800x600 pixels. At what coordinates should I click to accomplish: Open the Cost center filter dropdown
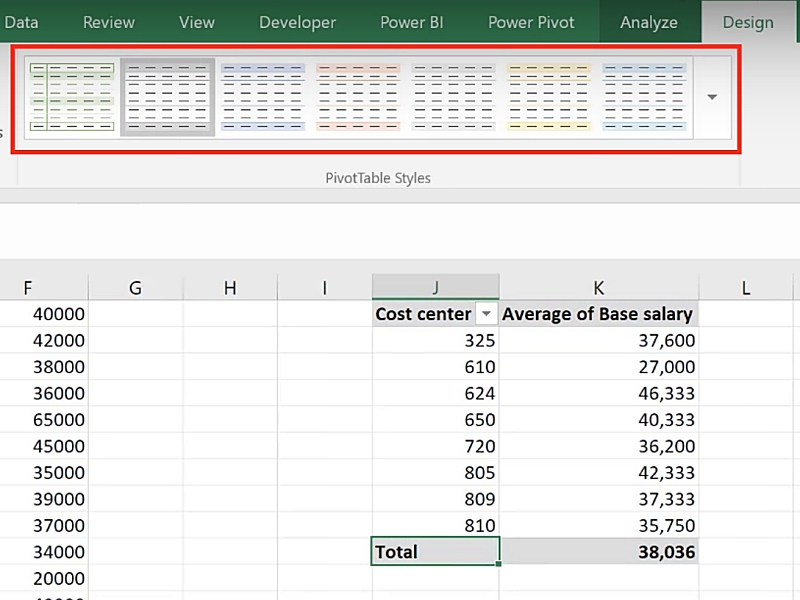coord(486,314)
